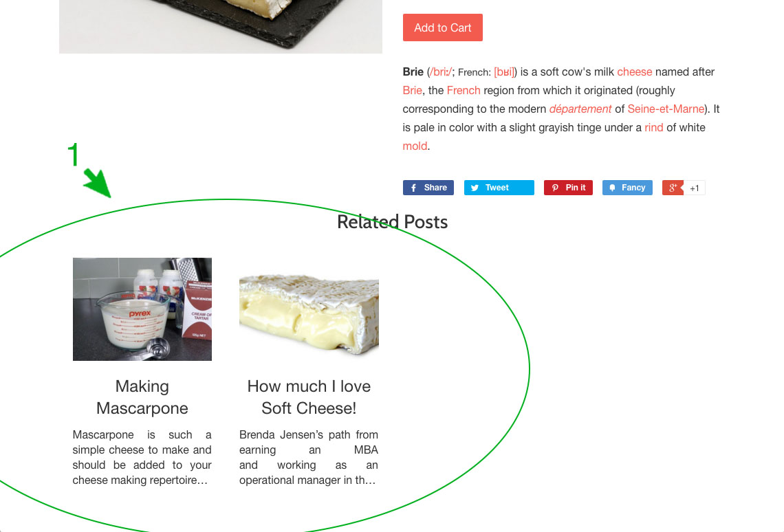The width and height of the screenshot is (784, 532).
Task: Open How much I love Soft Cheese title
Action: coord(309,397)
